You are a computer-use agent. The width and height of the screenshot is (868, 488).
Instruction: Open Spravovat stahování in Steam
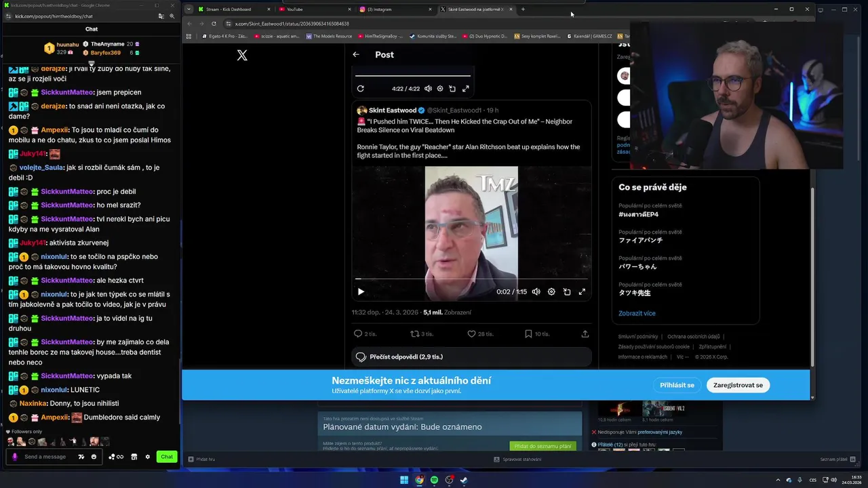point(518,460)
